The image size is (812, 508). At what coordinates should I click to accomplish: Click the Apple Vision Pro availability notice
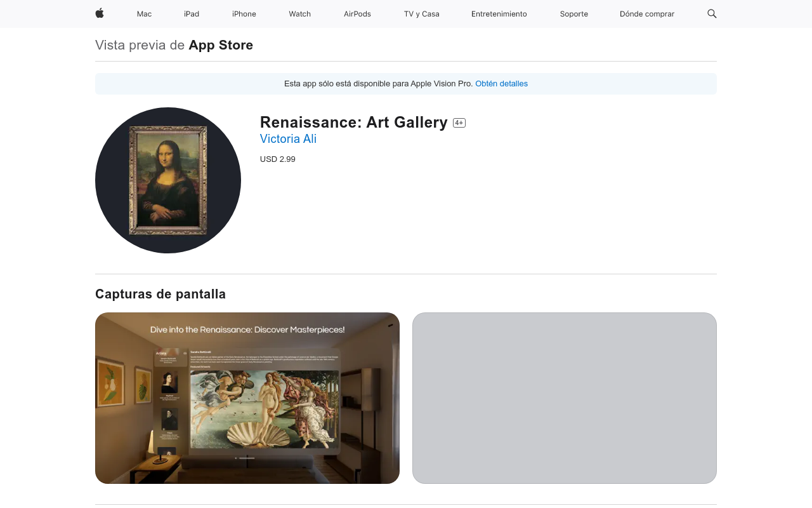(x=406, y=84)
